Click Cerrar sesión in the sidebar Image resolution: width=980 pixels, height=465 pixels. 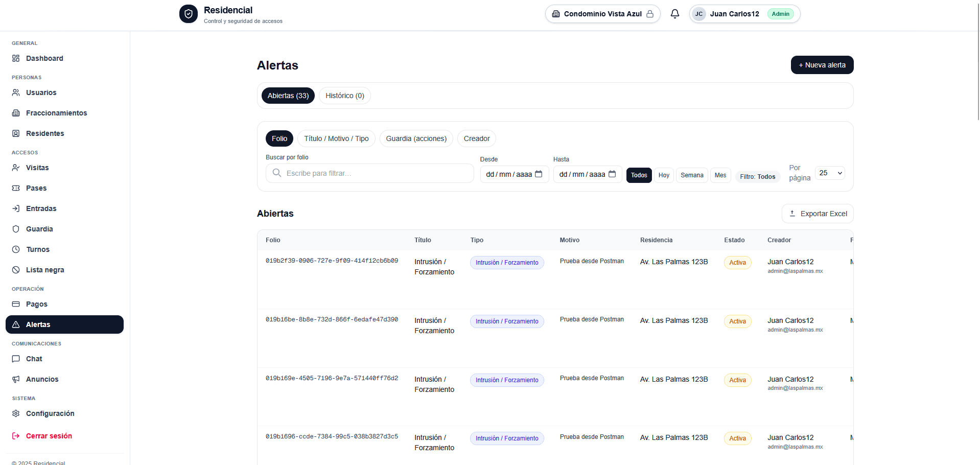[49, 436]
